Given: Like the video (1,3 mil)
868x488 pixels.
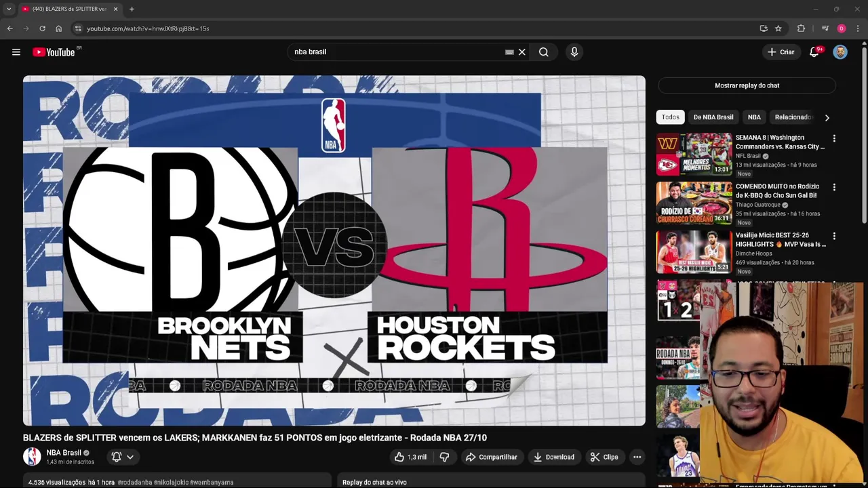Looking at the screenshot, I should coord(411,457).
